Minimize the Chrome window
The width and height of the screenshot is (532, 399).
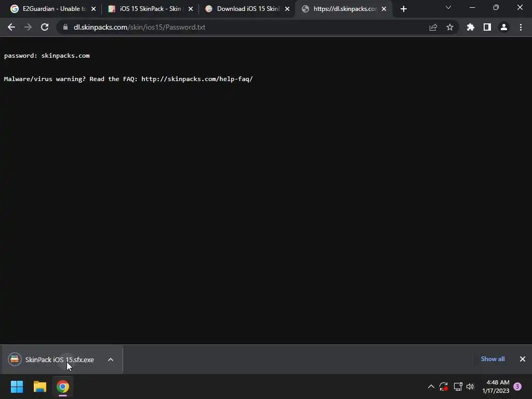(472, 7)
